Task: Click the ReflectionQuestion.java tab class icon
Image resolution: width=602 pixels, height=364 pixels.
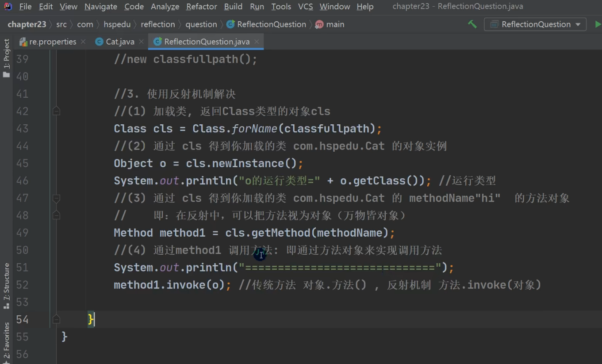Action: tap(157, 42)
